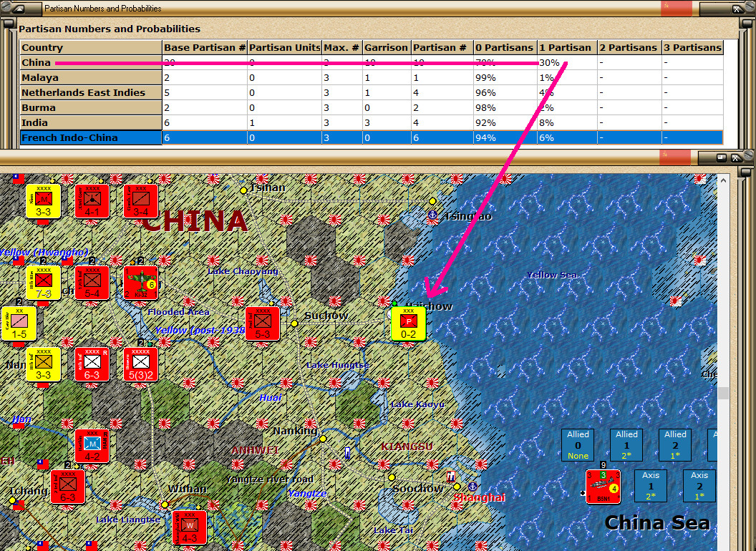Select the red 5(3)2 headquarters counter

[x=141, y=364]
